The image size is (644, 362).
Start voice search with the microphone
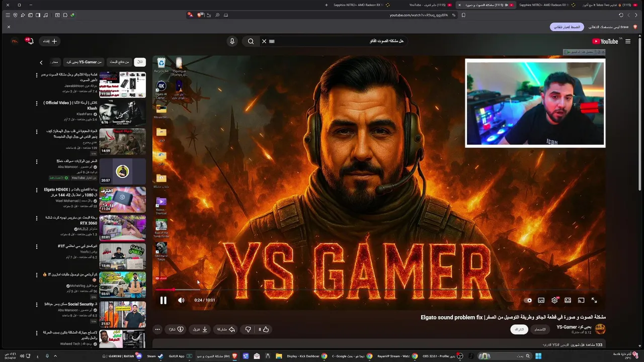point(232,41)
